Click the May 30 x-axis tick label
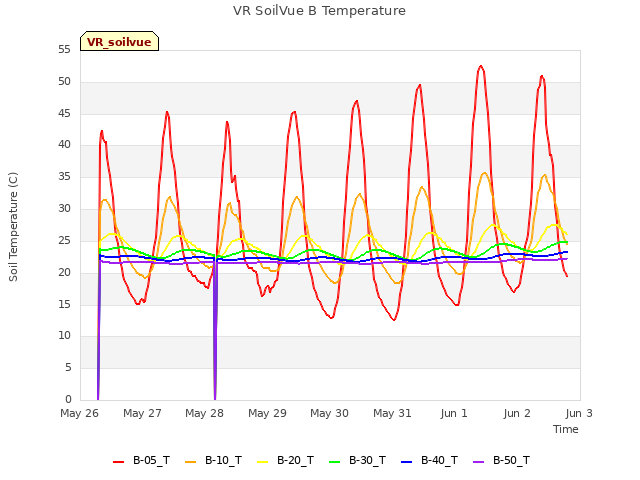This screenshot has height=480, width=640. tap(329, 413)
